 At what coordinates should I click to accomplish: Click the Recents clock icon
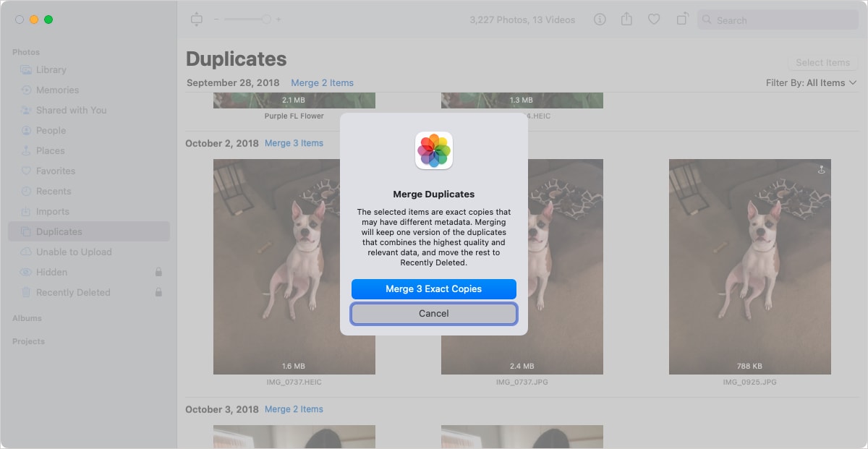pos(26,192)
